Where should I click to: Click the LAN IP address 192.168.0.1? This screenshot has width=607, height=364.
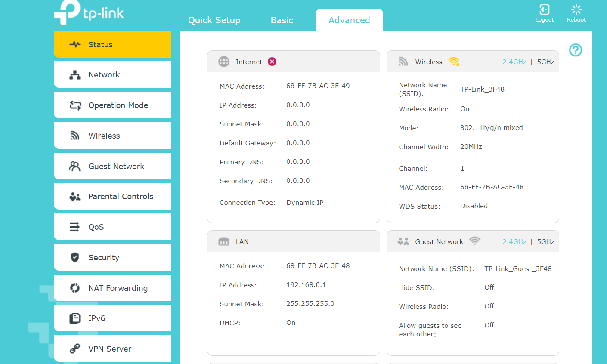tap(306, 285)
